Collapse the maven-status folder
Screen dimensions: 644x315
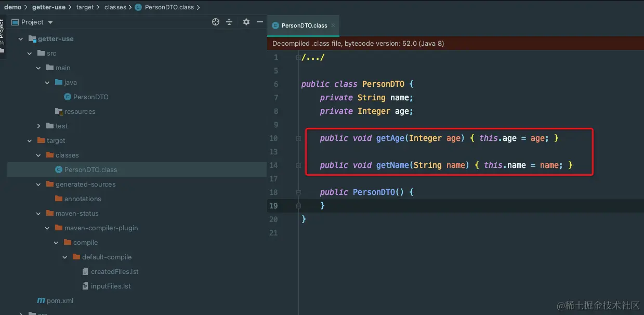click(38, 214)
